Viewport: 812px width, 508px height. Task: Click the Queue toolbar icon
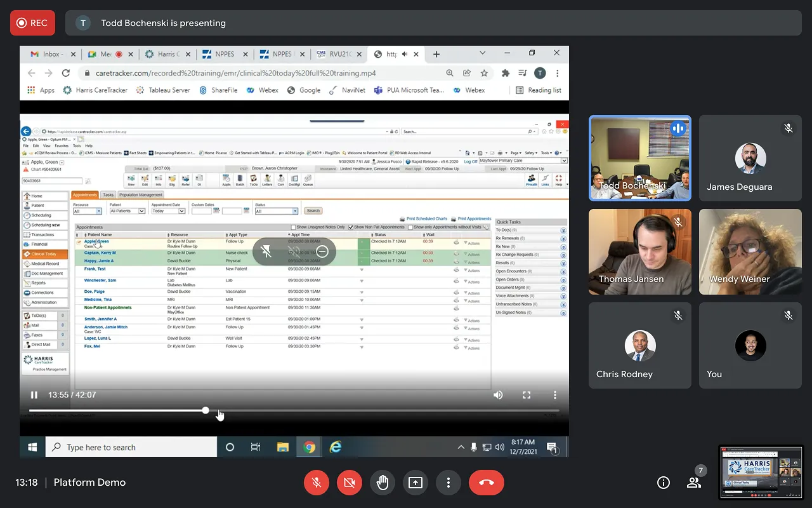click(x=308, y=180)
